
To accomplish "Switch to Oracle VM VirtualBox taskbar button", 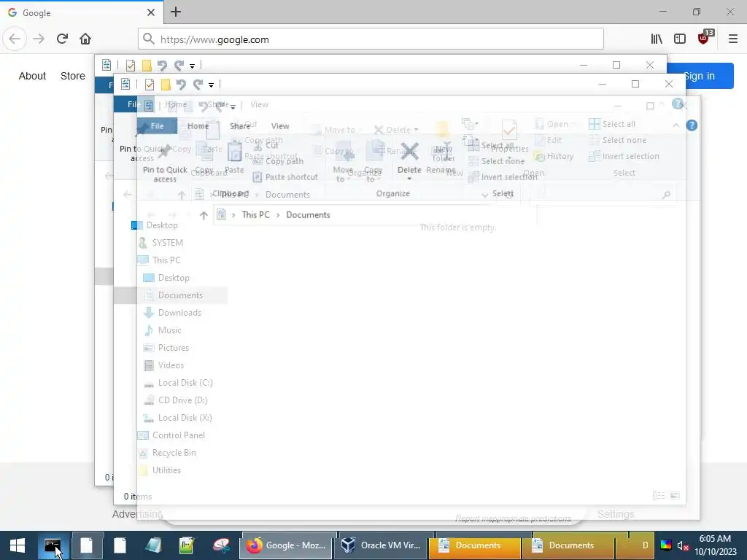I will tap(384, 545).
